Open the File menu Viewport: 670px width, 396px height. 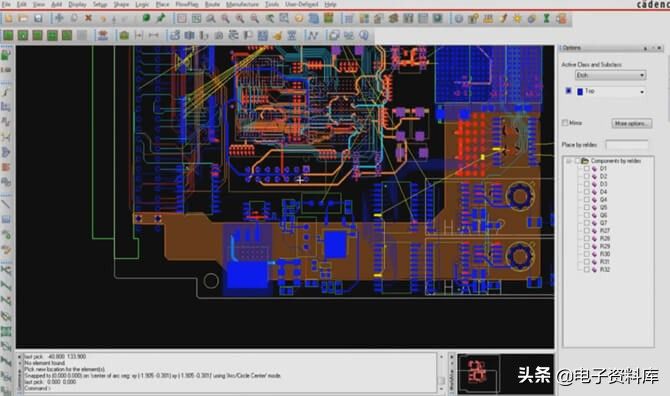(6, 4)
